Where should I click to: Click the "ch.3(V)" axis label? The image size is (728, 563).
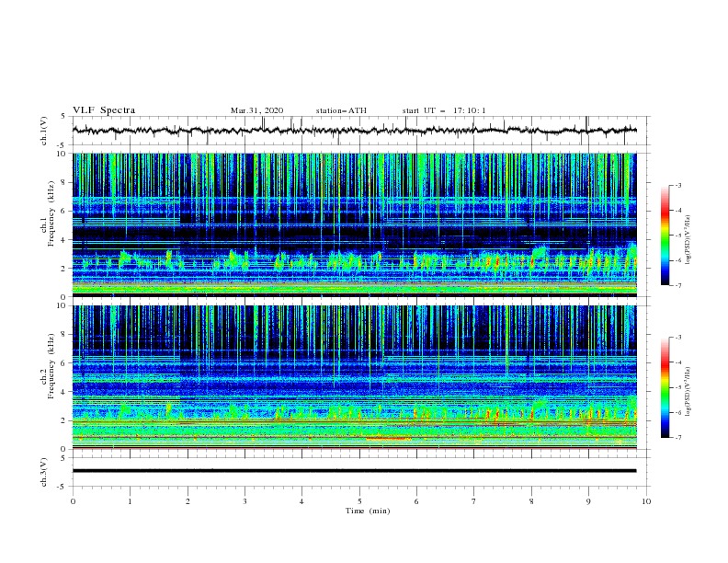pyautogui.click(x=44, y=472)
